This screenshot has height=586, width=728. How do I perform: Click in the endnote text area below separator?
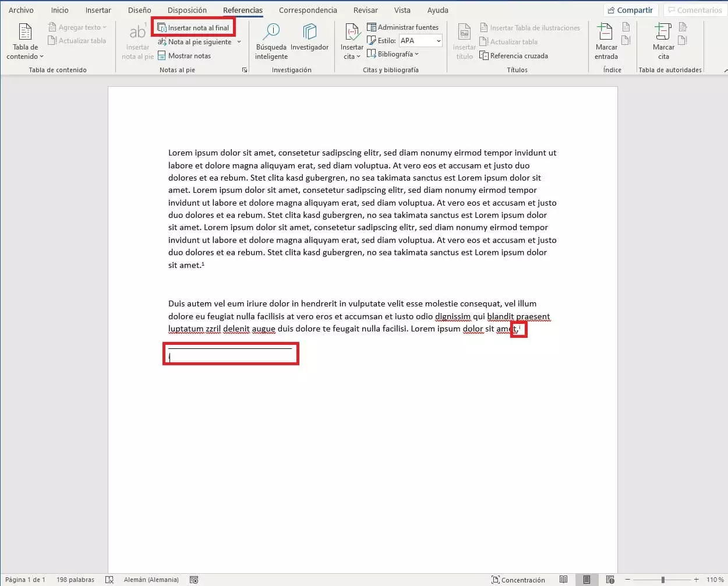pos(231,357)
